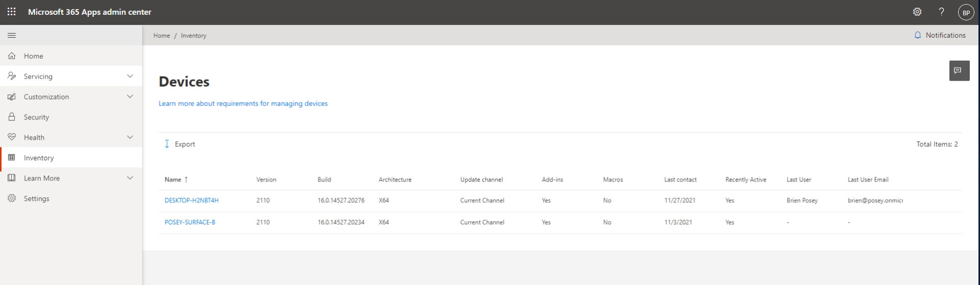Click the Home house icon in sidebar
Screen dimensions: 980x285
[12, 56]
